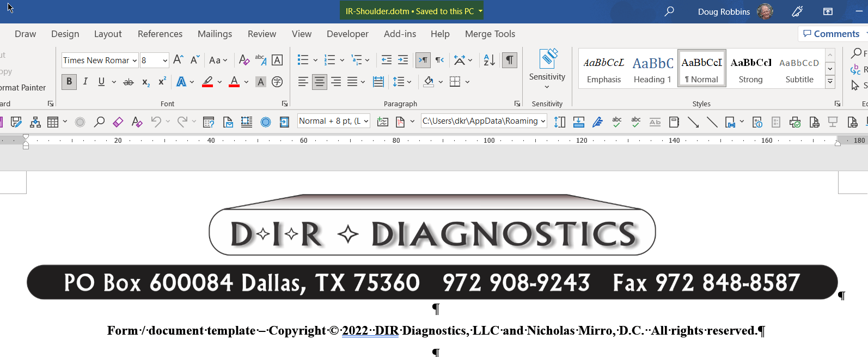Open the Style box 'Normal + 8 pt'

[x=334, y=121]
